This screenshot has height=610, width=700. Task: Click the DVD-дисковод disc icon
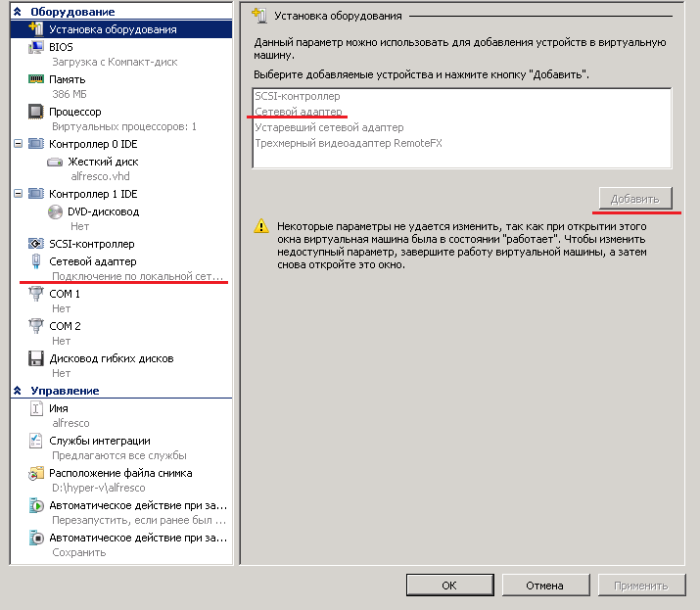55,211
